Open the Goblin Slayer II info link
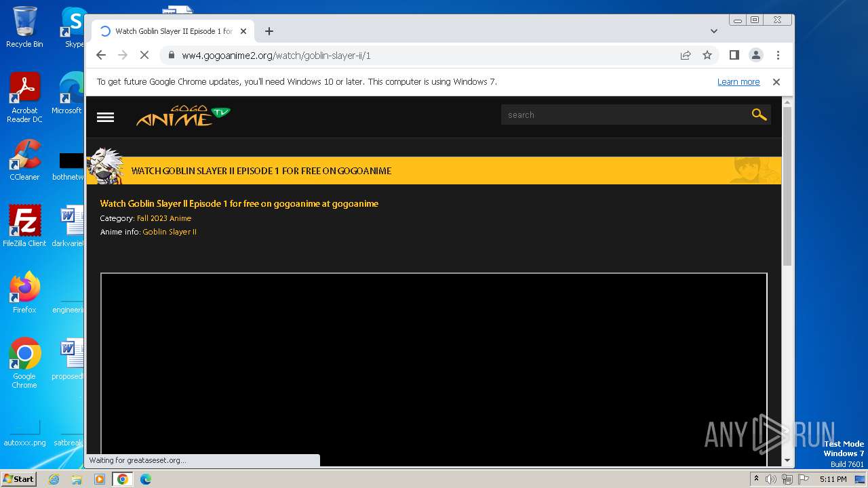This screenshot has width=868, height=488. click(x=170, y=232)
